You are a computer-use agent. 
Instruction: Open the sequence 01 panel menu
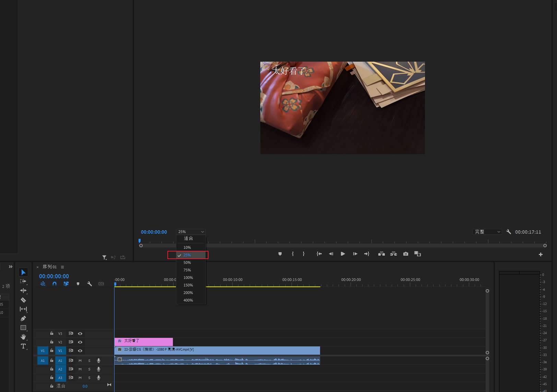62,267
